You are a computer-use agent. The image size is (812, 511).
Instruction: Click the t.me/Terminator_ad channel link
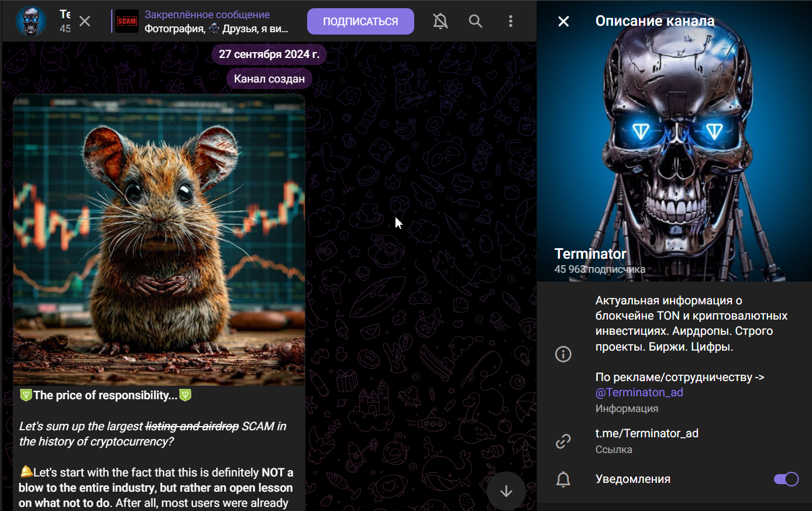[646, 434]
